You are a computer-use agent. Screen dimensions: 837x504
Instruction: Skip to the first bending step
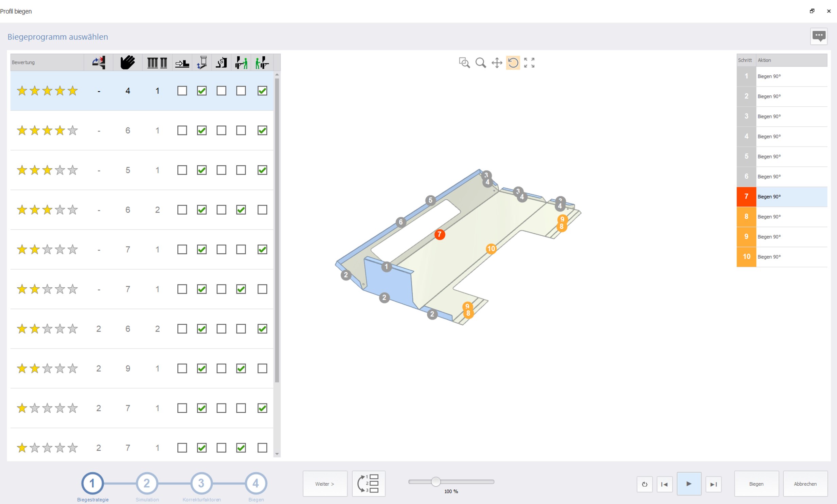pos(664,484)
